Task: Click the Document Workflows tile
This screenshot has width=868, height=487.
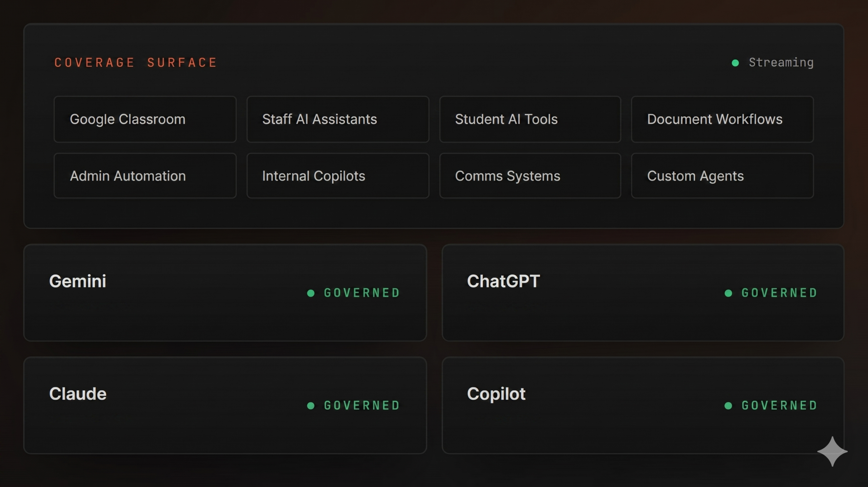Action: 722,119
